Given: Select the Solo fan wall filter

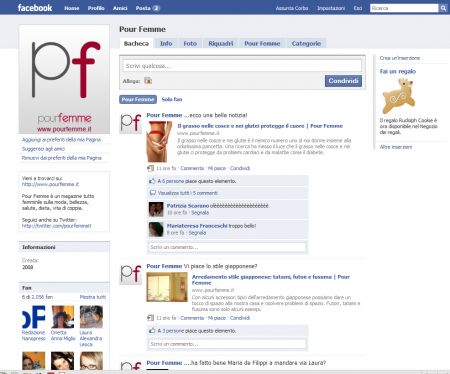Looking at the screenshot, I should pos(172,99).
